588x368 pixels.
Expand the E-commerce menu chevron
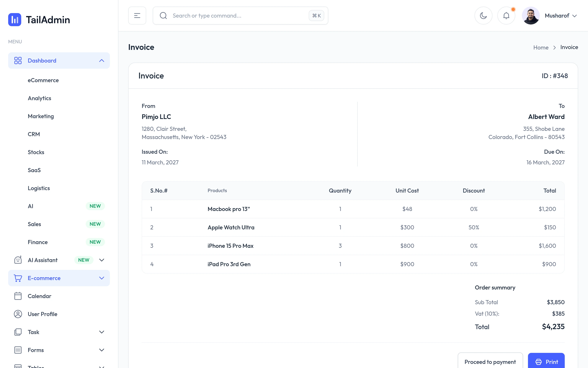click(101, 278)
